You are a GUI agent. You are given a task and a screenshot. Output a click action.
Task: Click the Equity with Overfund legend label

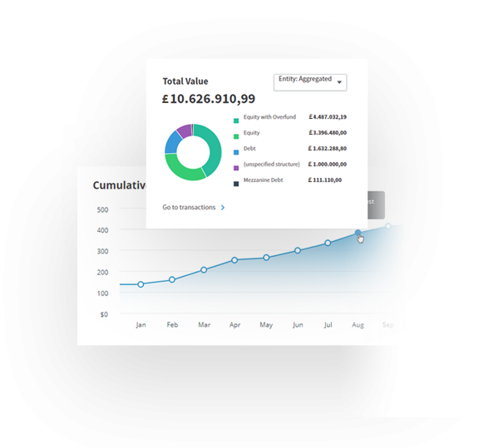[x=269, y=117]
